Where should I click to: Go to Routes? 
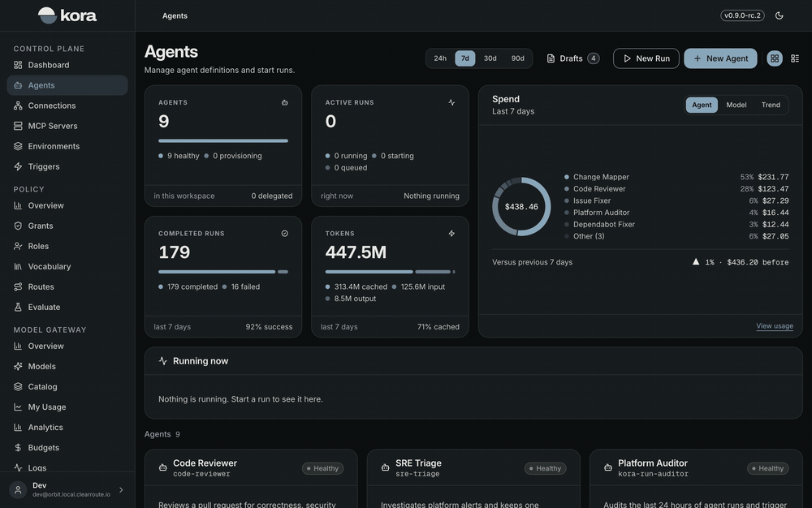(67, 286)
